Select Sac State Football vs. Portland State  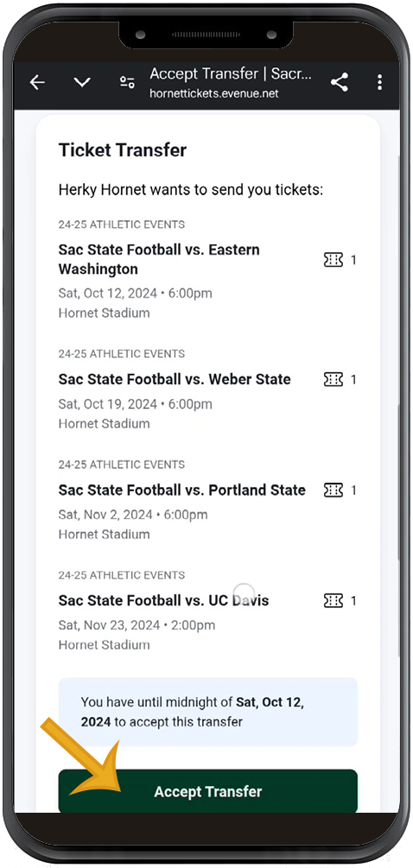click(182, 490)
